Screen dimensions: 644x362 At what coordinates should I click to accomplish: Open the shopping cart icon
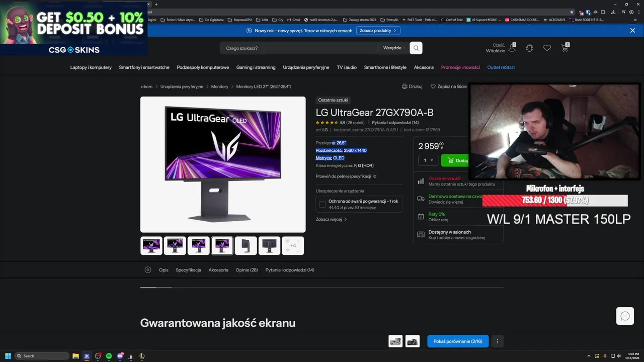pos(565,48)
